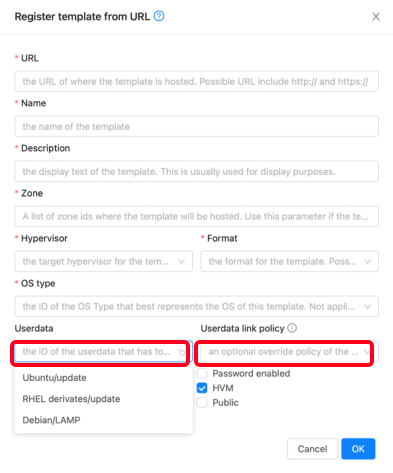Screen dimensions: 393x473
Task: Focus the URL input field
Action: coord(196,81)
